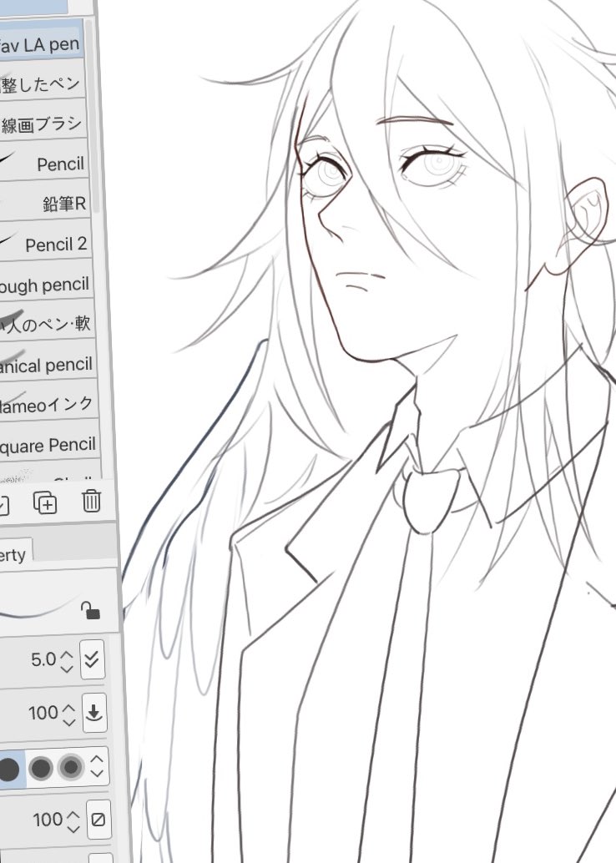Image resolution: width=616 pixels, height=863 pixels.
Task: Toggle the brush stroke lock icon
Action: point(90,610)
